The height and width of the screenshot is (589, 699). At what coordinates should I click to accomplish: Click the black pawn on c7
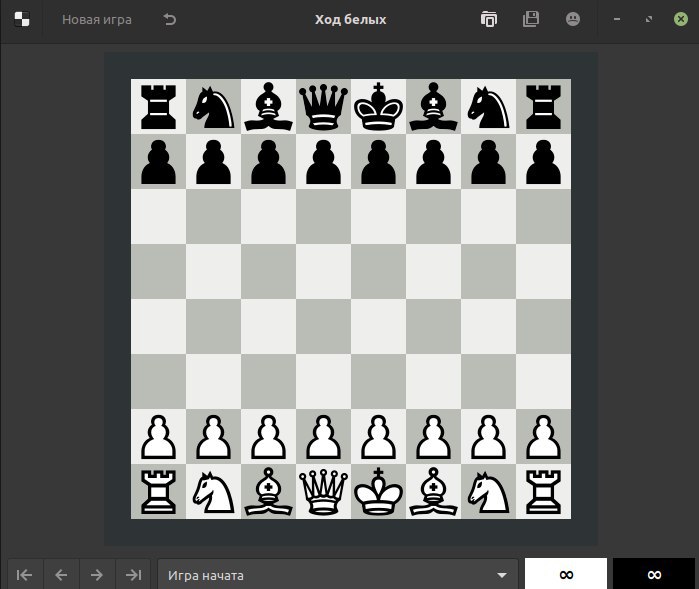(x=268, y=161)
